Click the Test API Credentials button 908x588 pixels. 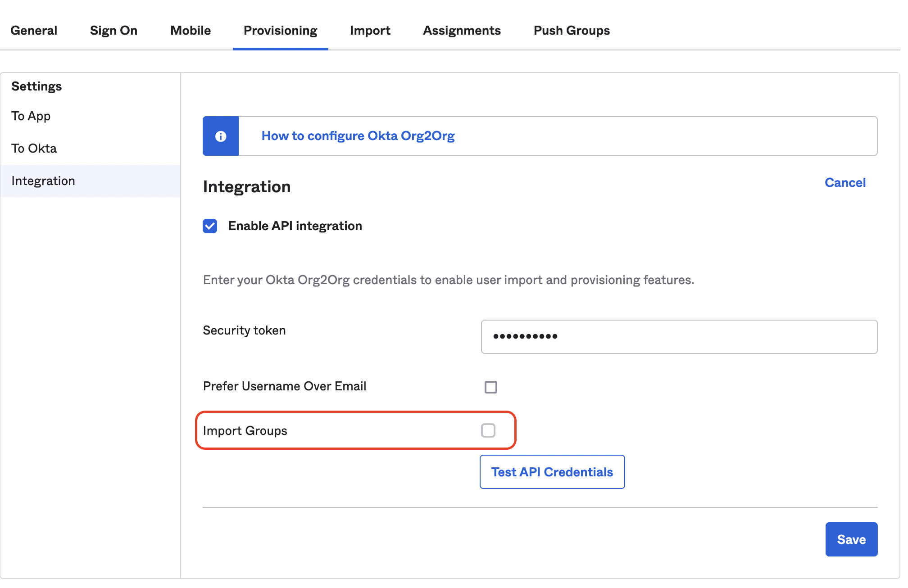point(551,471)
